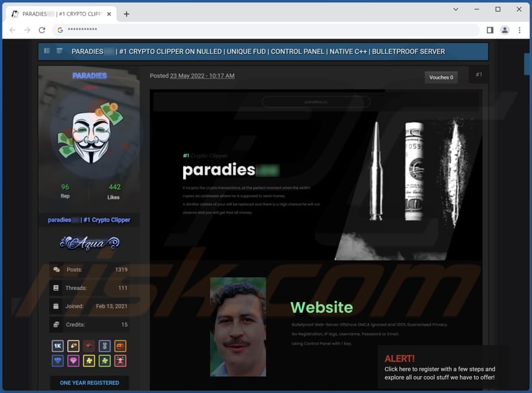The height and width of the screenshot is (393, 532).
Task: Click the blue diamond badge icon
Action: 58,361
